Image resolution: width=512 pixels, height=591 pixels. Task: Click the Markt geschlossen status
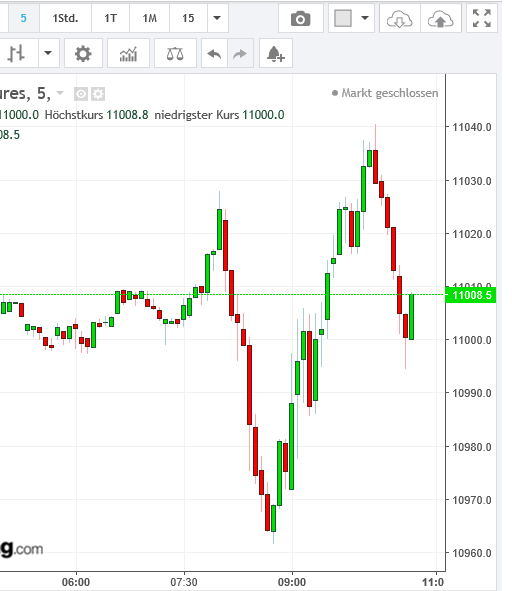[385, 93]
